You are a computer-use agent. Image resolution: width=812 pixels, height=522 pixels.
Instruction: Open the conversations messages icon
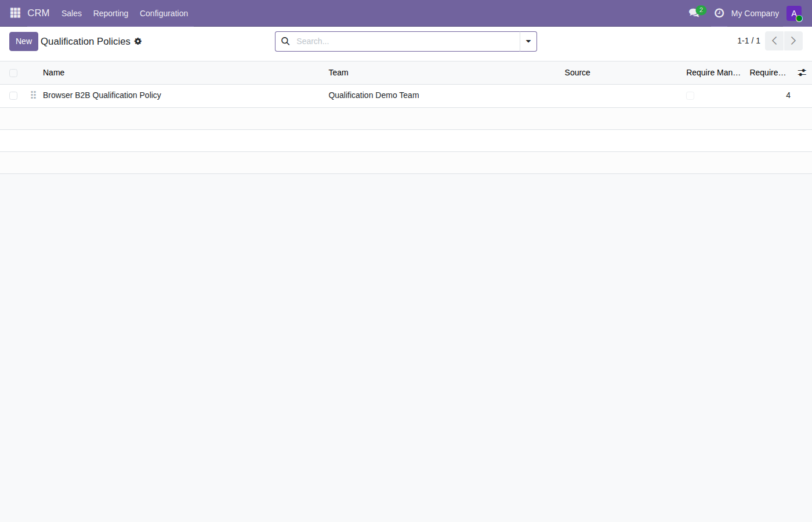pos(694,13)
